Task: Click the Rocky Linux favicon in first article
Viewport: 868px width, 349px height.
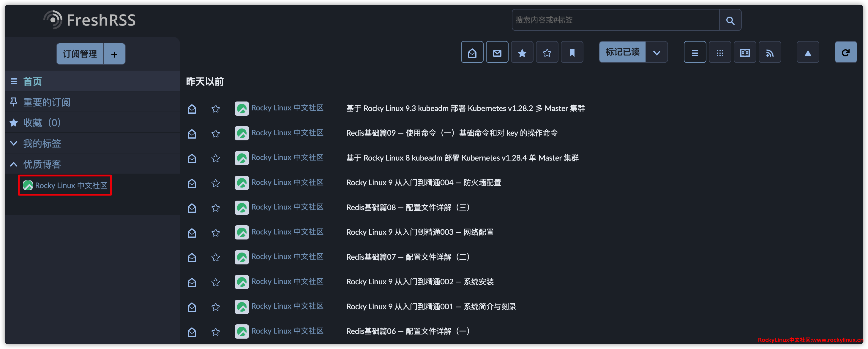Action: 241,108
